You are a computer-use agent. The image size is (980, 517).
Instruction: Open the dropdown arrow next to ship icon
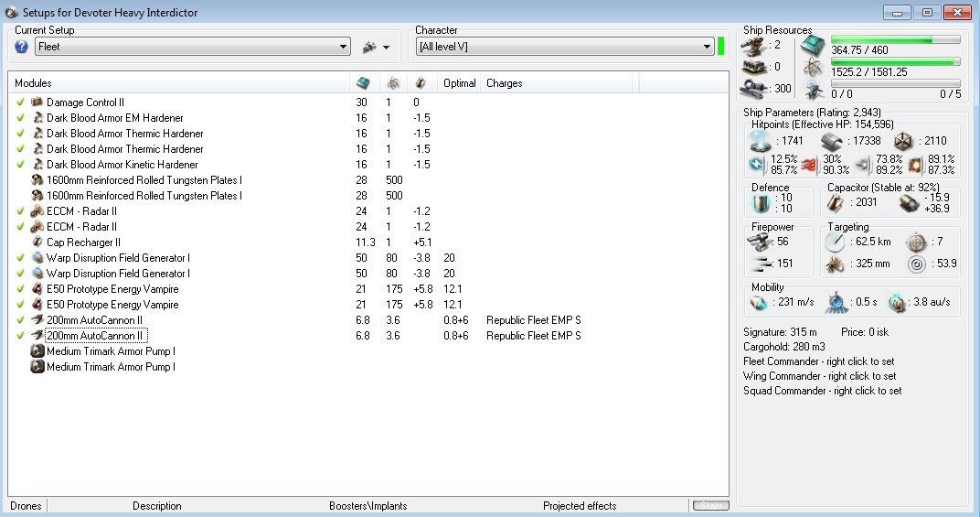(387, 48)
